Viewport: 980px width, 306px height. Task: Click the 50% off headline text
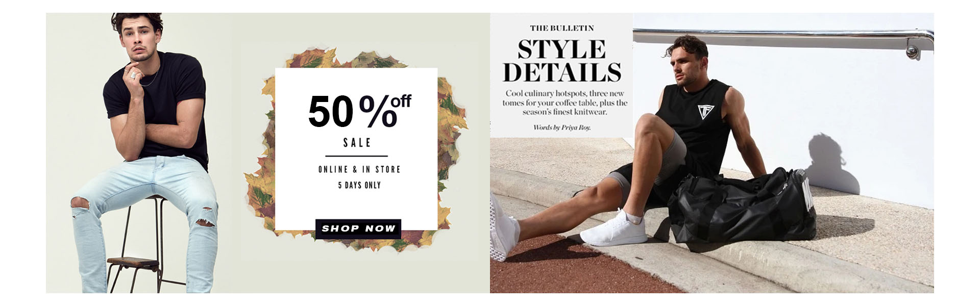[x=359, y=111]
